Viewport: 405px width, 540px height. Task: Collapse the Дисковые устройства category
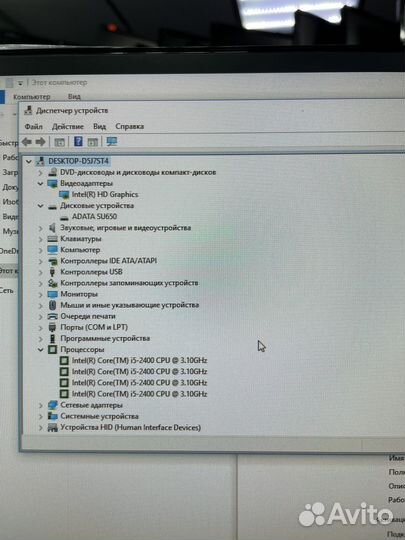(40, 206)
